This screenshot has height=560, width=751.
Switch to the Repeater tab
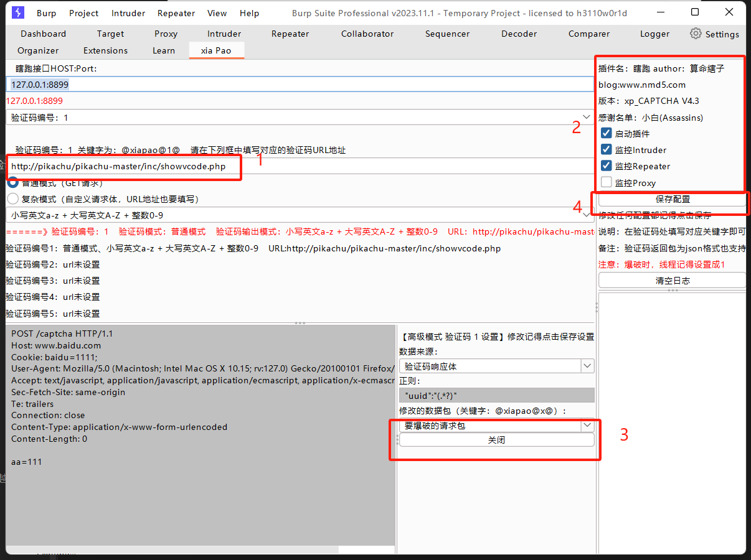pos(290,34)
